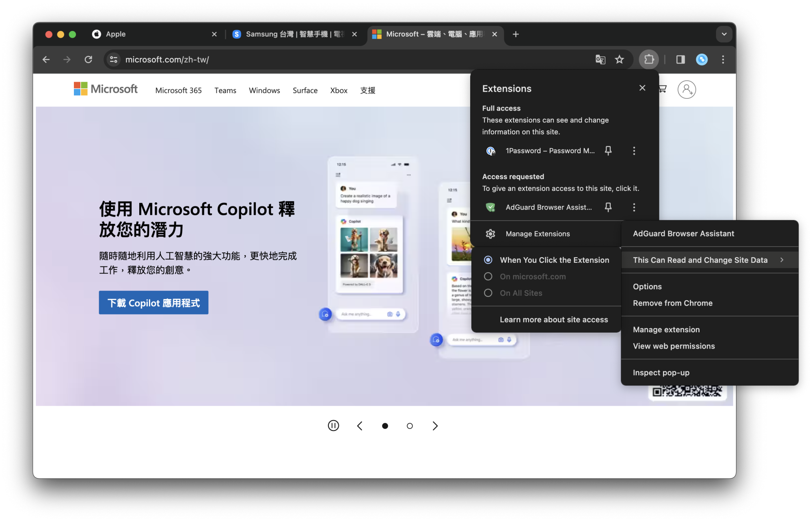Viewport: 812px width, 522px height.
Task: Click the 1Password extension icon
Action: 491,151
